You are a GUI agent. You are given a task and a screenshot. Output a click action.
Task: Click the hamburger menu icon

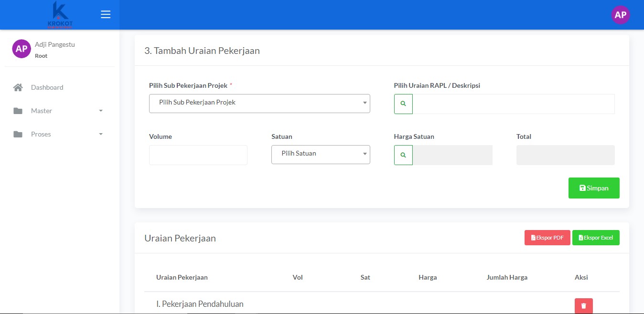[x=106, y=14]
